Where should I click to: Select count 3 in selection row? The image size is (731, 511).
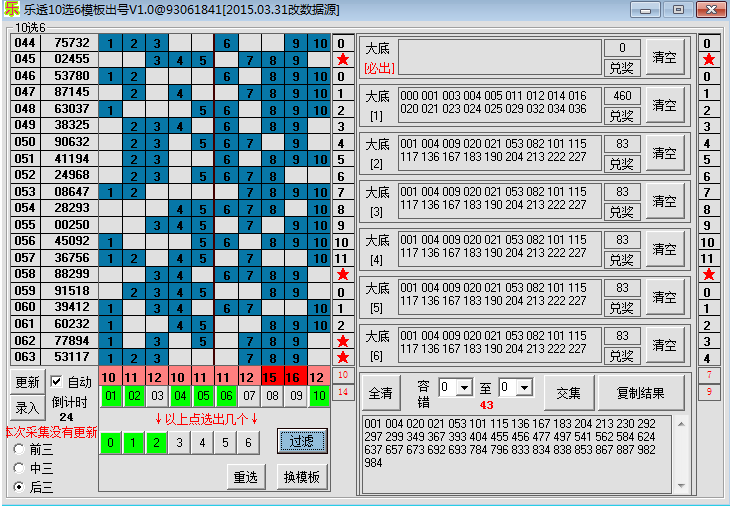pos(179,442)
